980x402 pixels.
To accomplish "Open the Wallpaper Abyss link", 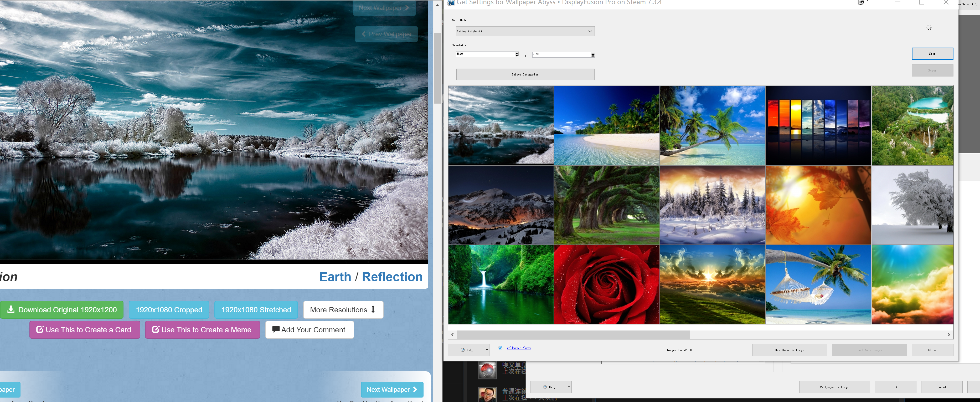I will tap(519, 348).
